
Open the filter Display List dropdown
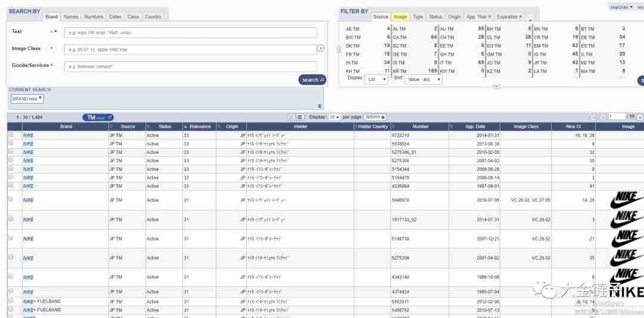pos(376,79)
